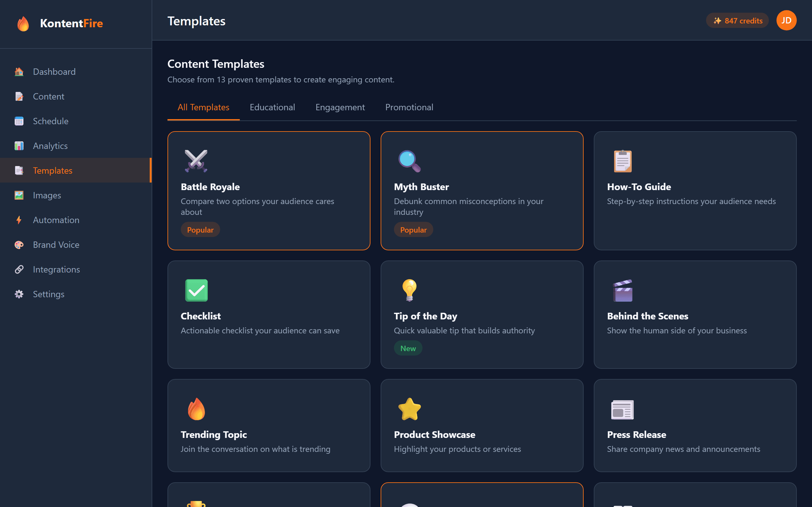
Task: Open the Myth Buster template
Action: (x=482, y=190)
